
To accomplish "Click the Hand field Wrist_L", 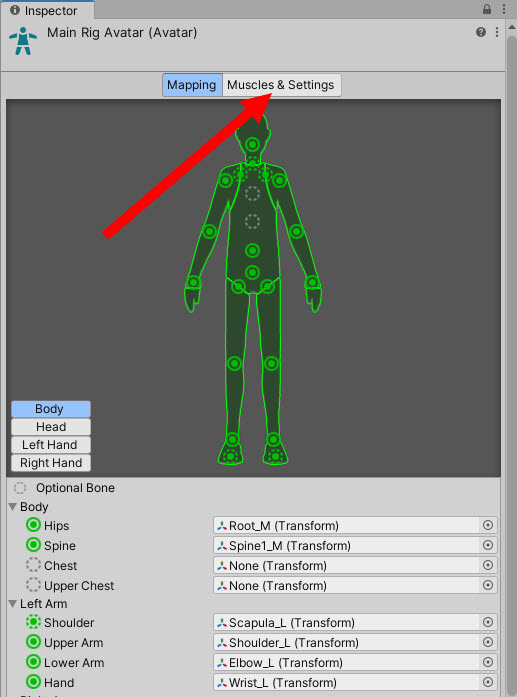I will [355, 682].
